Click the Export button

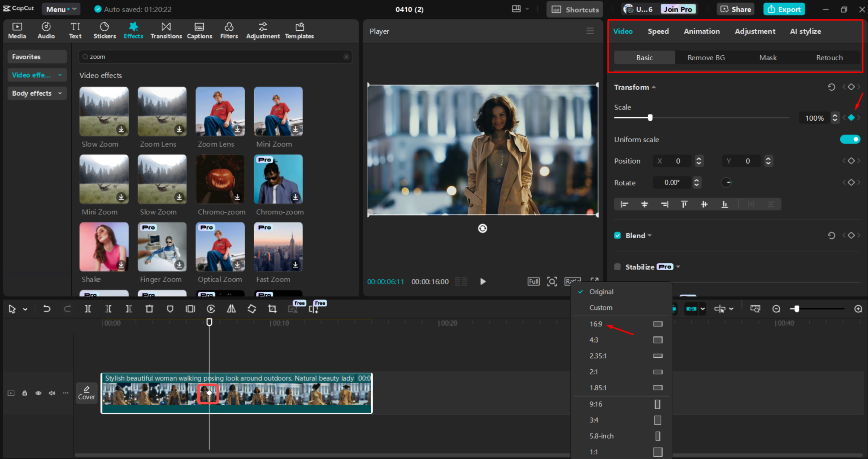(784, 9)
